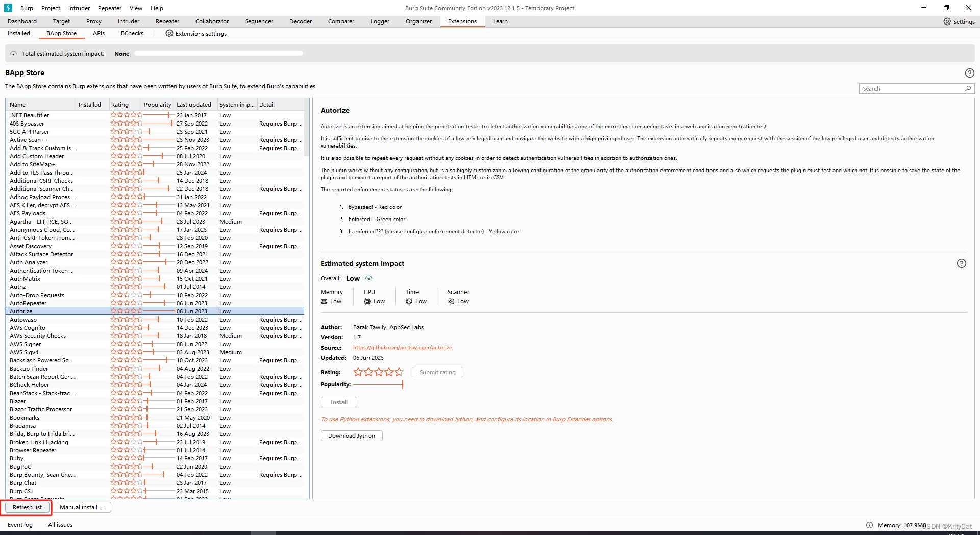Image resolution: width=980 pixels, height=535 pixels.
Task: Open the Help menu
Action: (x=157, y=8)
